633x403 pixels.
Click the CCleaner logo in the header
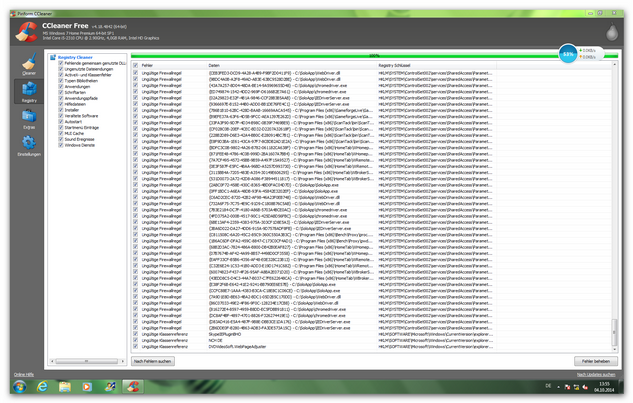tap(27, 32)
